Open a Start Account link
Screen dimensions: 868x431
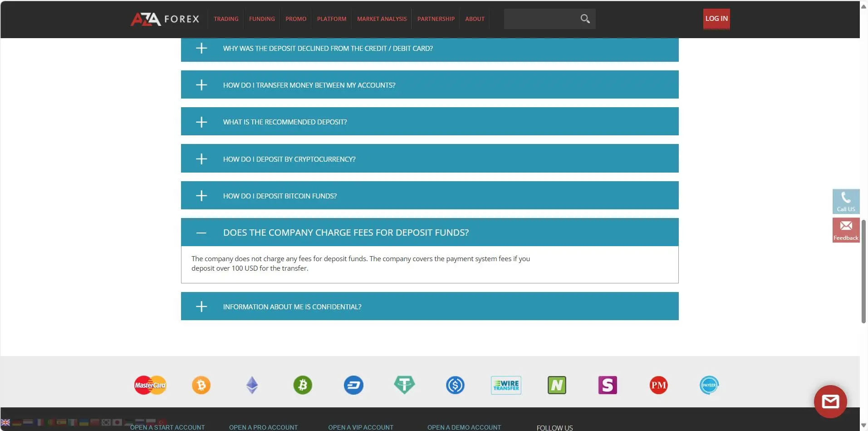[167, 427]
